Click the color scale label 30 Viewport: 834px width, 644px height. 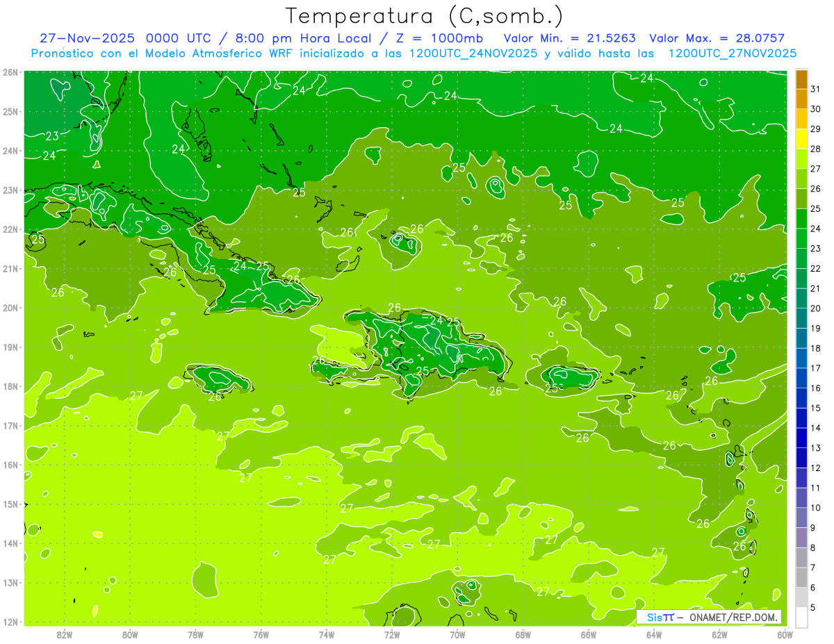pyautogui.click(x=816, y=109)
